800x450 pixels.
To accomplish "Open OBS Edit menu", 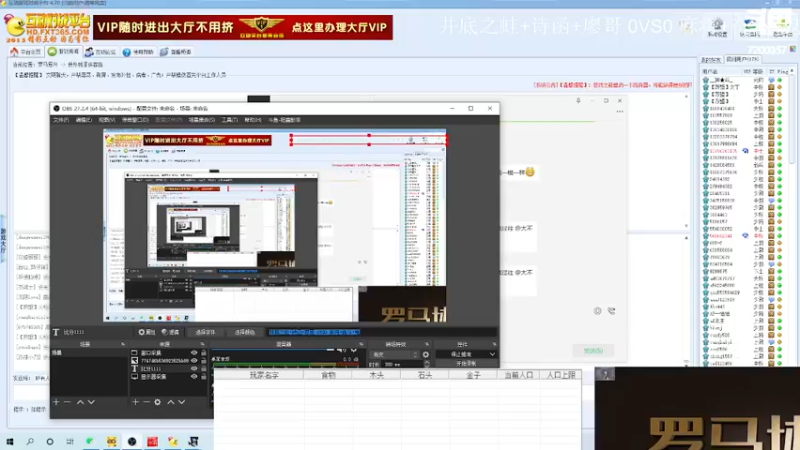I will [84, 120].
